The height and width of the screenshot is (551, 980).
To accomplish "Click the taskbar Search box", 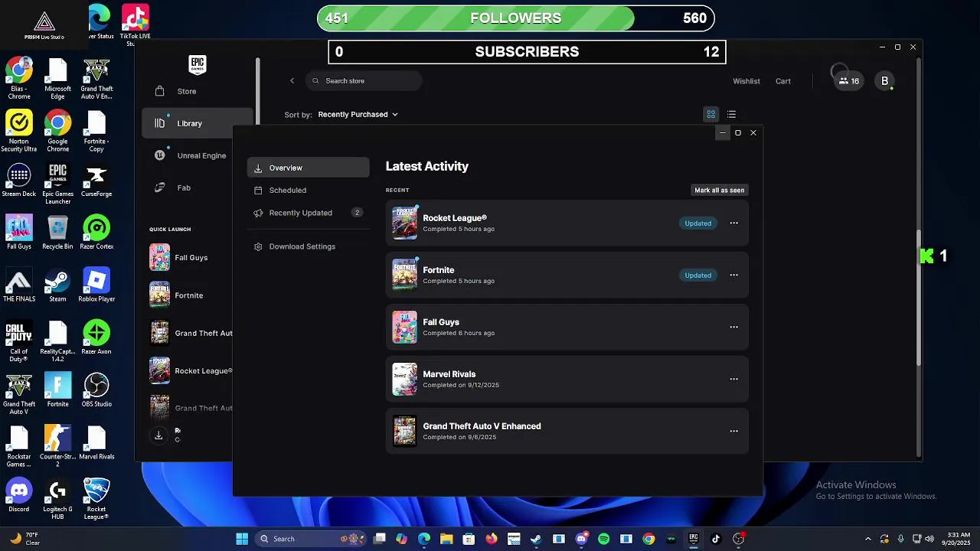I will tap(312, 539).
